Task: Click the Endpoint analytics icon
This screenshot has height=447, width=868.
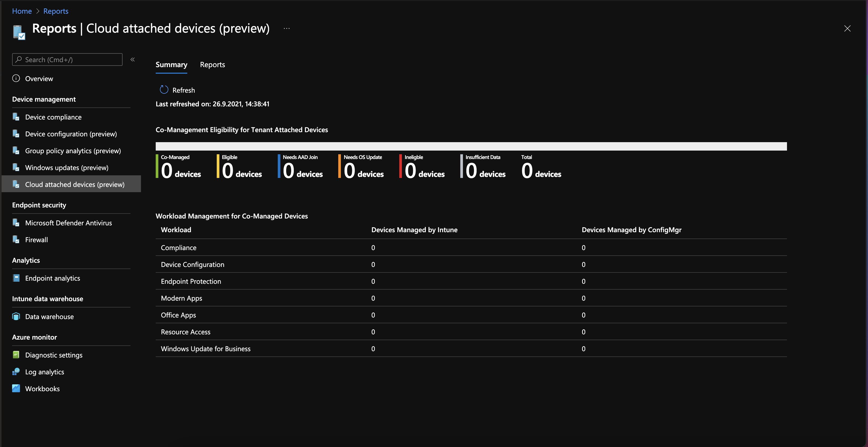Action: 16,278
